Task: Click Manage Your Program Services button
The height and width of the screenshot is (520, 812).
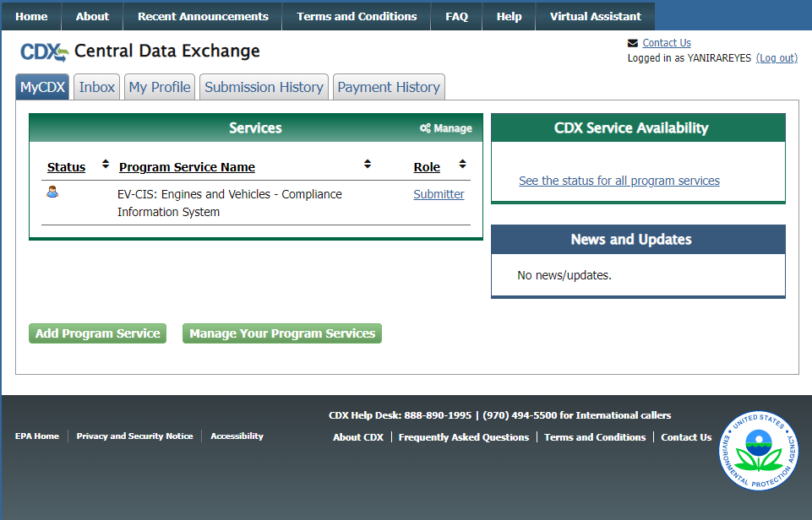Action: [282, 333]
